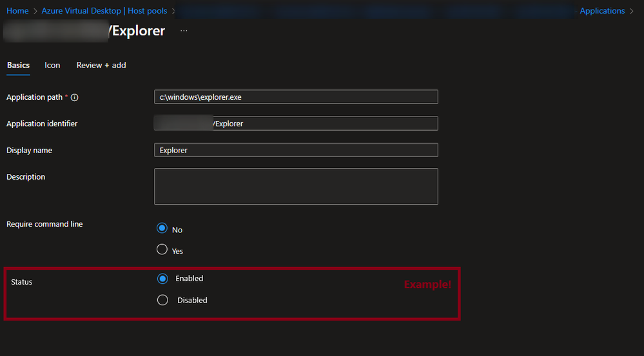
Task: Click the Application path label text
Action: click(x=35, y=97)
